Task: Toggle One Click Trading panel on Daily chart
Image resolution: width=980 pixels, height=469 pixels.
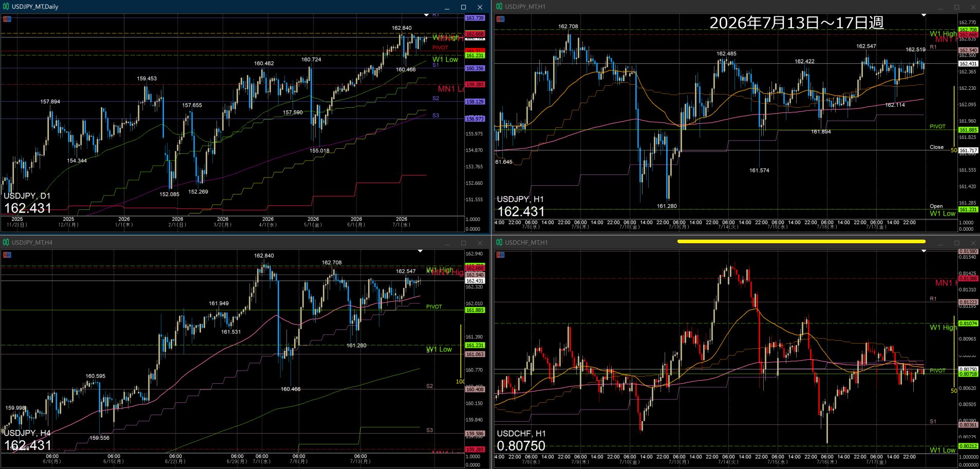Action: tap(7, 19)
